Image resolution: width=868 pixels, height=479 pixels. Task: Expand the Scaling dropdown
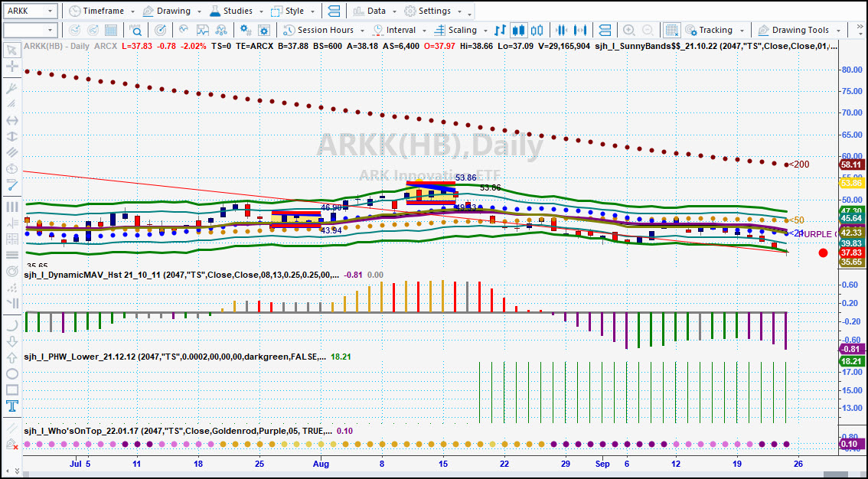click(x=485, y=31)
